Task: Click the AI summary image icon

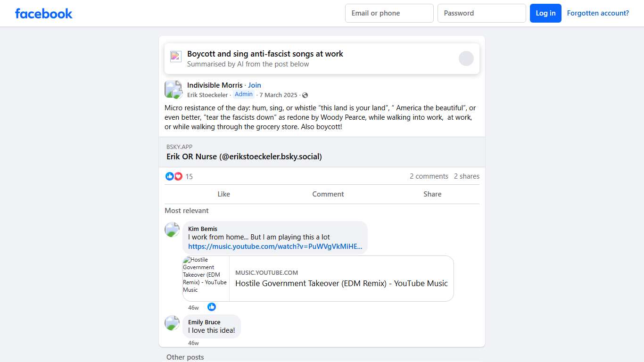Action: click(176, 57)
